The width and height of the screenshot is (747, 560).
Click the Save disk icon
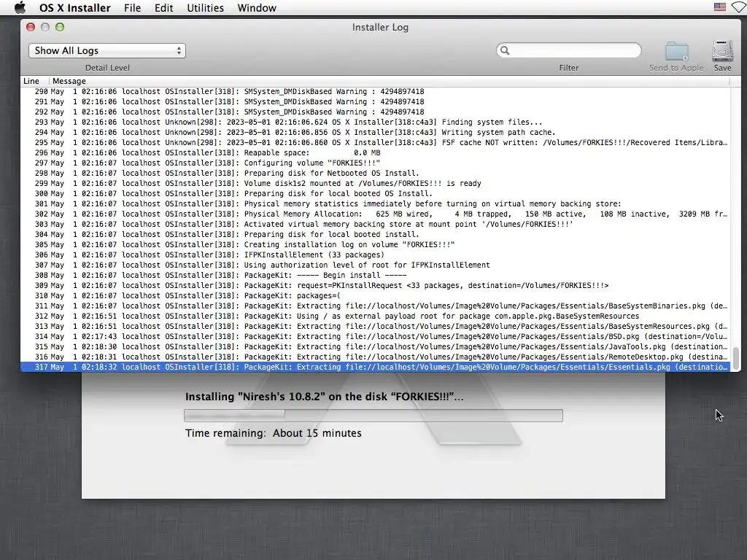coord(723,52)
